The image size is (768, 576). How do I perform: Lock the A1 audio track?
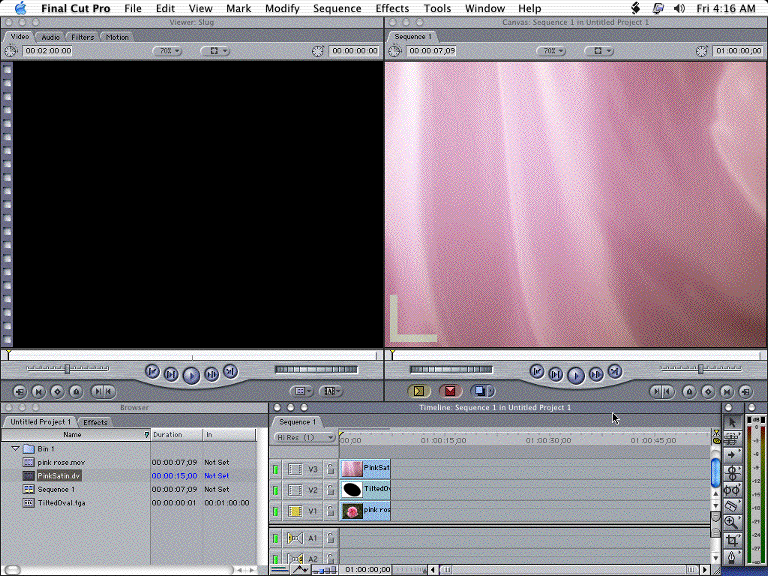pyautogui.click(x=331, y=538)
